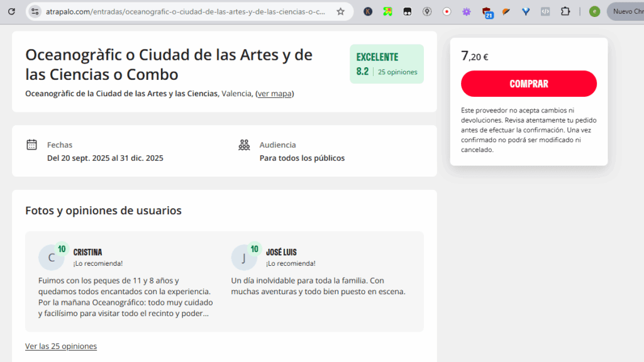Click the map pin extension icon

(427, 11)
